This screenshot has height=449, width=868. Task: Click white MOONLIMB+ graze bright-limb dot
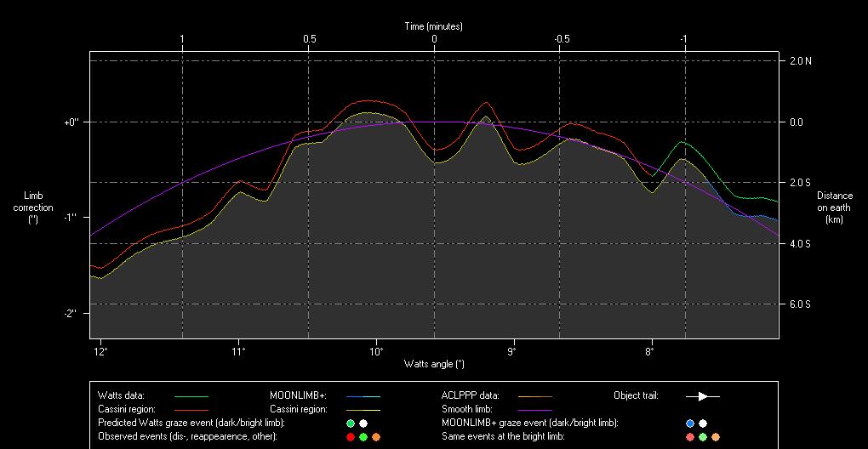pos(703,423)
